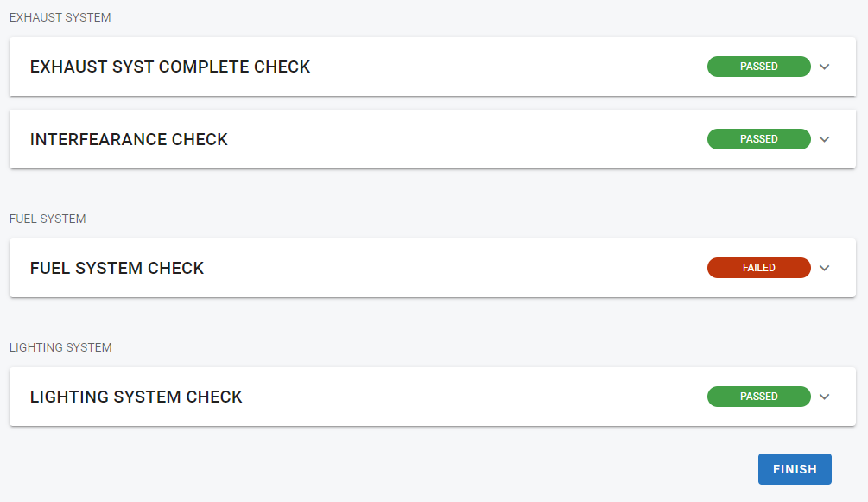Select the Fuel System Check title
The height and width of the screenshot is (502, 868).
click(117, 268)
